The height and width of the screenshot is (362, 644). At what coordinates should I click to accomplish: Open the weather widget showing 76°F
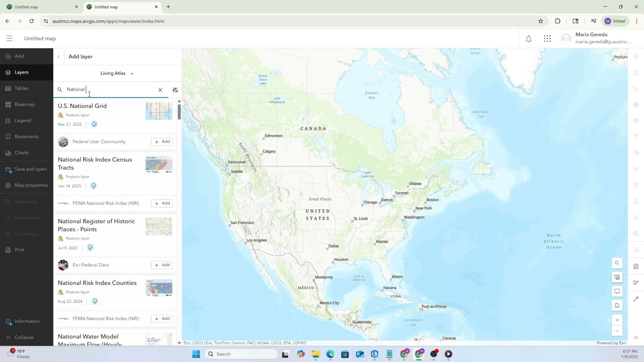19,354
